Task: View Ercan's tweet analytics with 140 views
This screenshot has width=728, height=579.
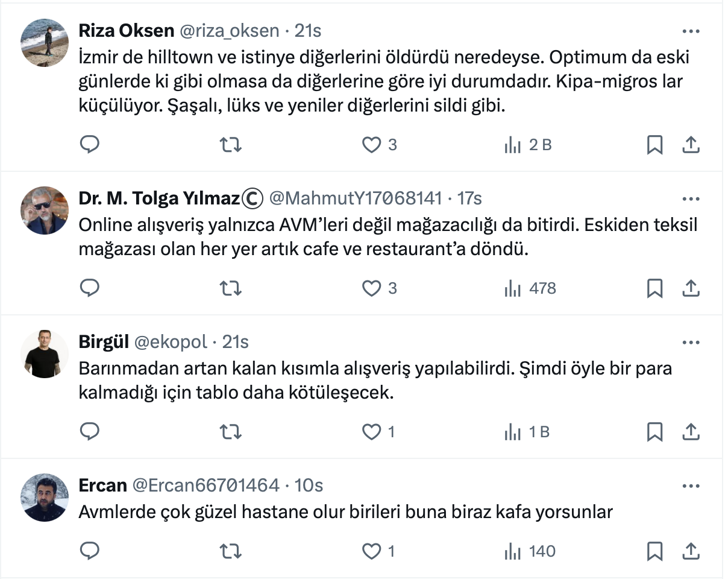Action: 530,551
